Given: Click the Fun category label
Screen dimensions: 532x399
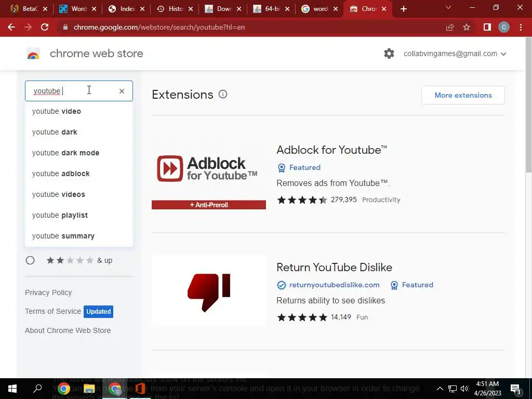Looking at the screenshot, I should pos(362,317).
